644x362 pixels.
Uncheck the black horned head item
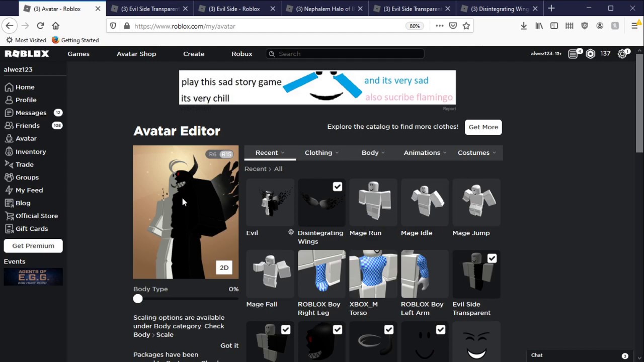coord(337,330)
